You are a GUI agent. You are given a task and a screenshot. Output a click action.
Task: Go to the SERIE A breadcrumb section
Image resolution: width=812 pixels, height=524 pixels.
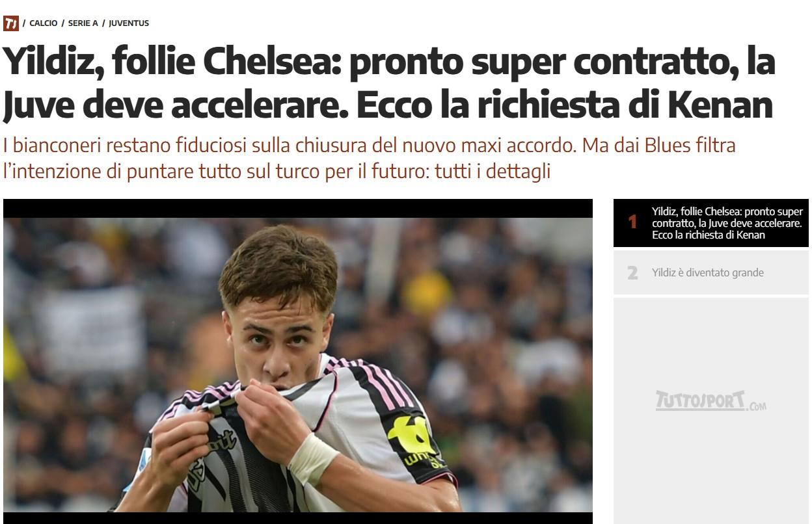pyautogui.click(x=83, y=23)
